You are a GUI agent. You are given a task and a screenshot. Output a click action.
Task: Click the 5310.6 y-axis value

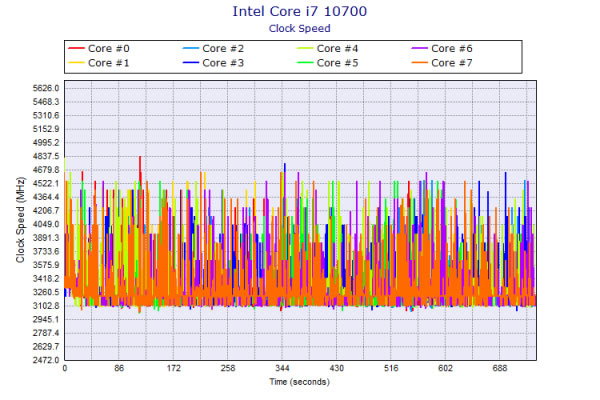(x=46, y=115)
